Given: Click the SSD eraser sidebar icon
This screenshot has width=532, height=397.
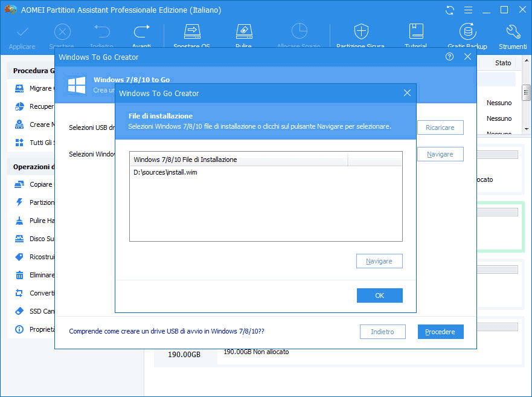Looking at the screenshot, I should tap(19, 311).
